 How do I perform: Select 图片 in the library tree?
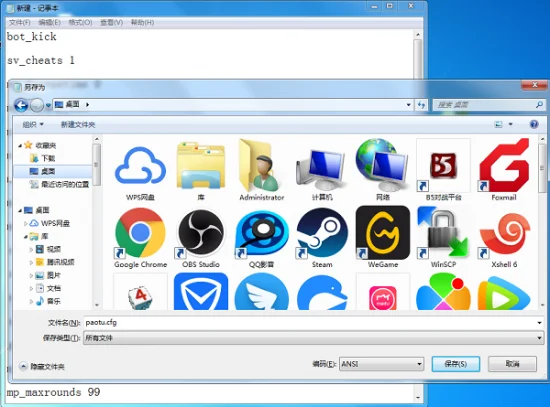(54, 275)
